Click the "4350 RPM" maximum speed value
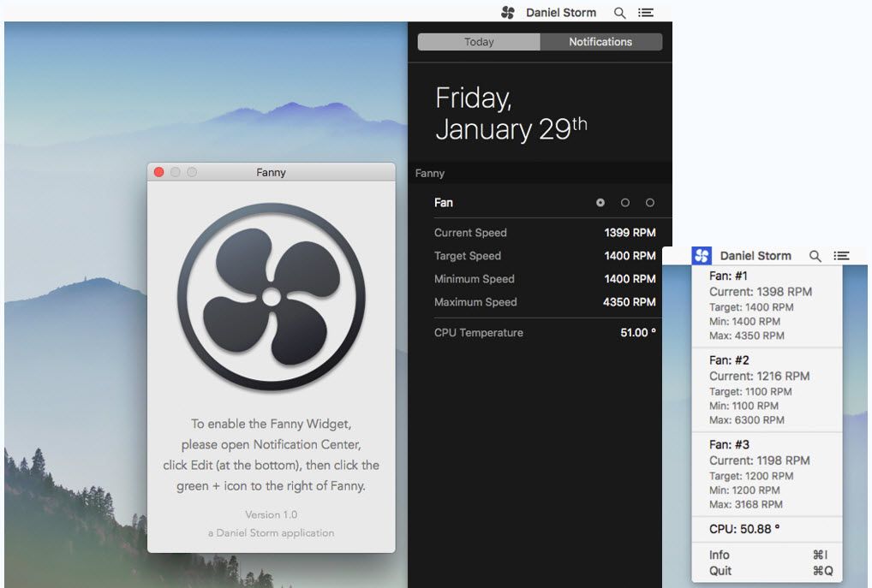This screenshot has height=588, width=872. (630, 302)
